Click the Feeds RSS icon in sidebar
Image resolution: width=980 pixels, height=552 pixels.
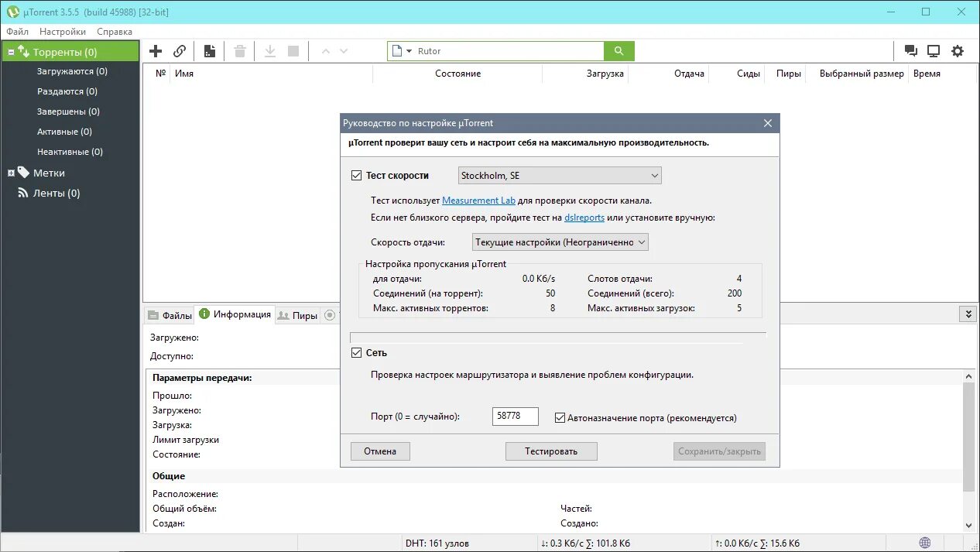tap(23, 193)
